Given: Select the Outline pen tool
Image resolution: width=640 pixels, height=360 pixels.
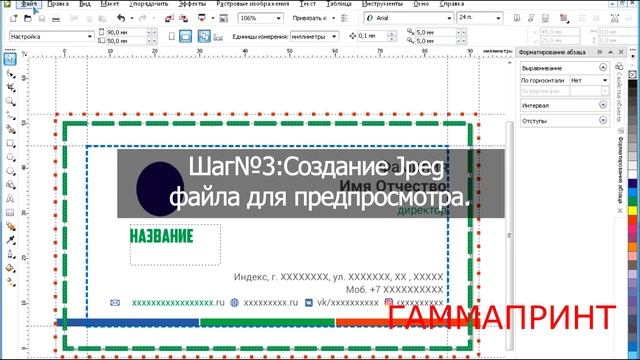Looking at the screenshot, I should pos(11,254).
